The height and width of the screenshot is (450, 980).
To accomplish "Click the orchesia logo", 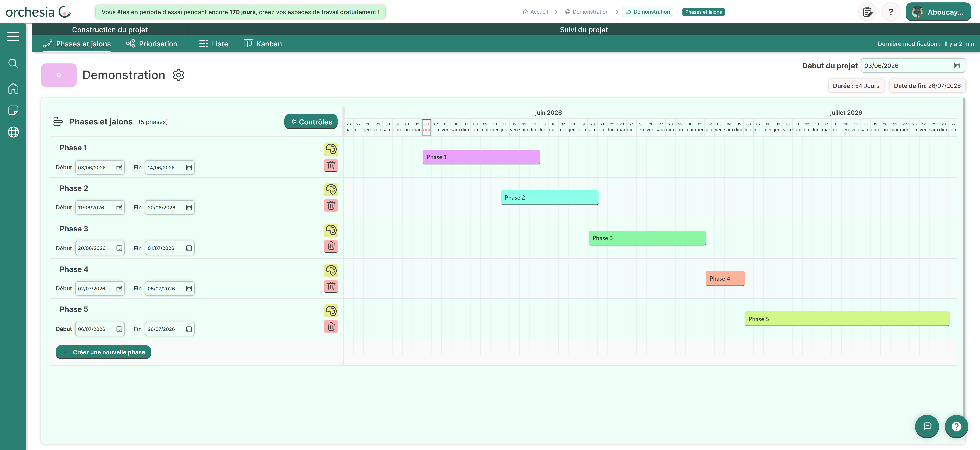I will tap(38, 12).
